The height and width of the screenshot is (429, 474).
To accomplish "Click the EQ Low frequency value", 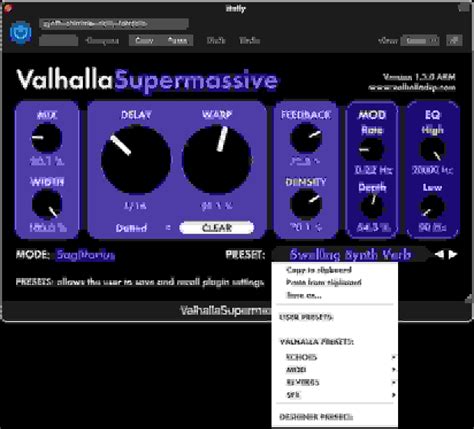I will pyautogui.click(x=432, y=228).
